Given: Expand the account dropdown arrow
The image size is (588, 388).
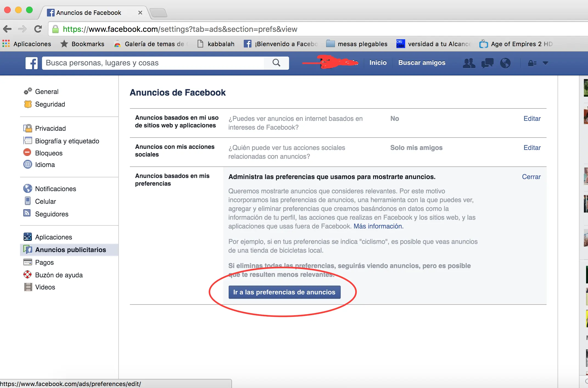Looking at the screenshot, I should [545, 63].
